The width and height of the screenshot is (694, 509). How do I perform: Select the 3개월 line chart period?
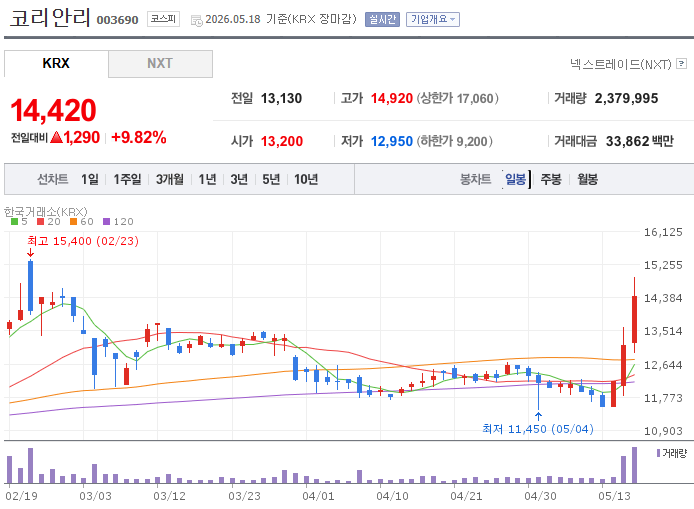pos(170,179)
